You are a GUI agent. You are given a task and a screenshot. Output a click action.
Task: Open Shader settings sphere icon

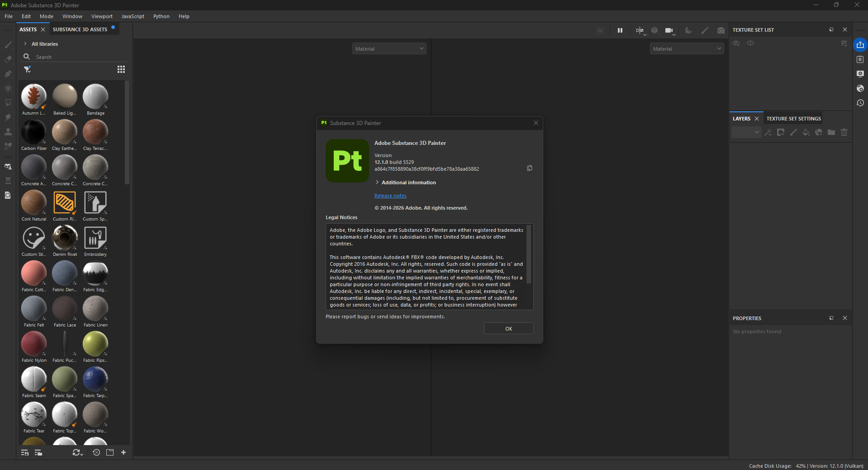pyautogui.click(x=860, y=88)
